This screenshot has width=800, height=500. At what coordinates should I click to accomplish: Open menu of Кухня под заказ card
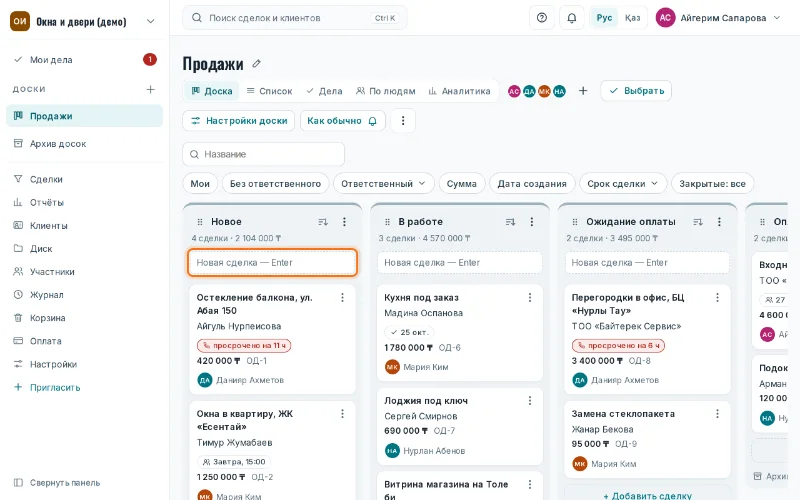530,297
